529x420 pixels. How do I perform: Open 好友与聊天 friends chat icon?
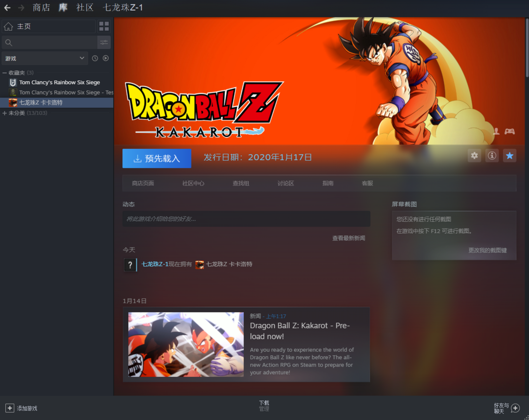pos(515,408)
